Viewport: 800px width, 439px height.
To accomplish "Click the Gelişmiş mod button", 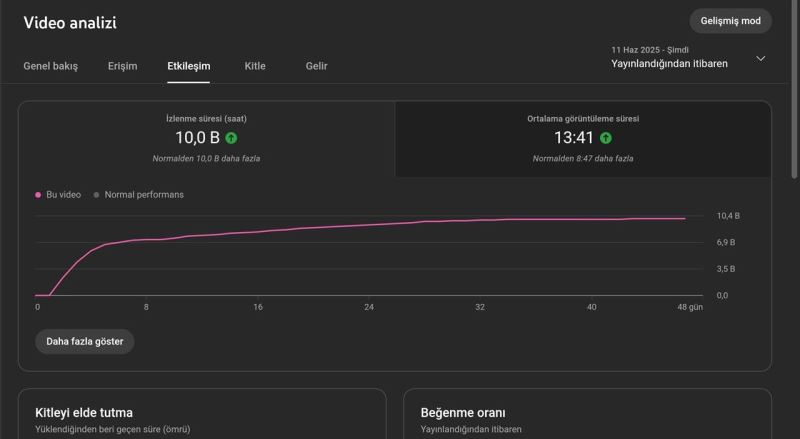I will point(730,21).
